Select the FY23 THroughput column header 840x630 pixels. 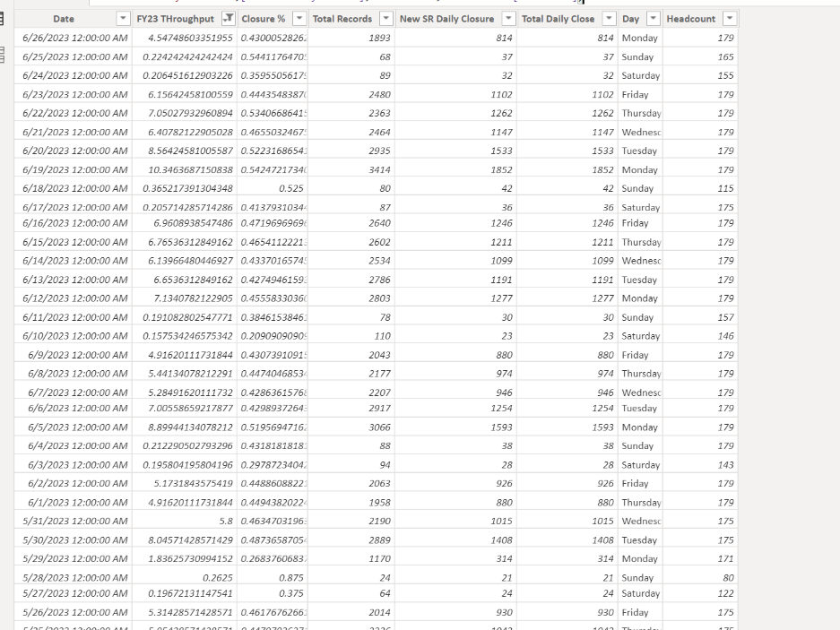(175, 19)
